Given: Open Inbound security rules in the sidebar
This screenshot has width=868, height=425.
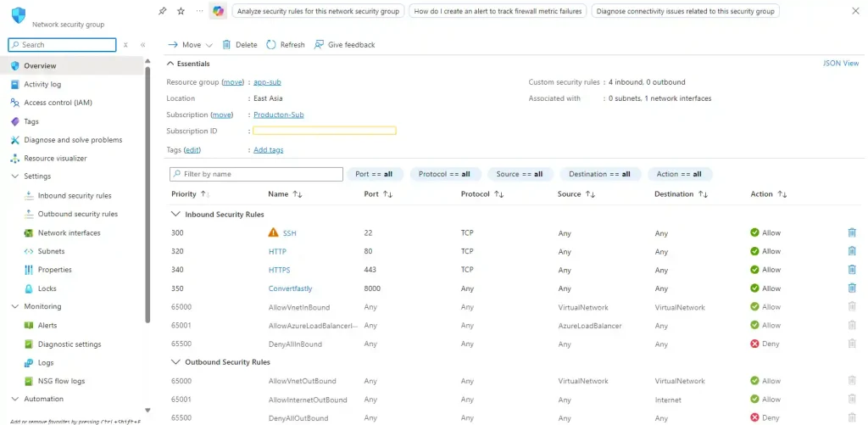Looking at the screenshot, I should (74, 195).
